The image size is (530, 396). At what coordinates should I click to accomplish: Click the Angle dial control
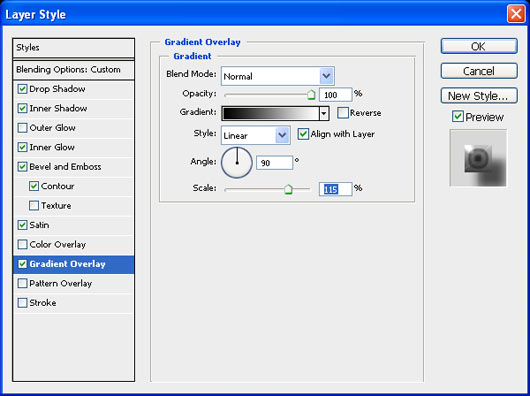tap(237, 163)
